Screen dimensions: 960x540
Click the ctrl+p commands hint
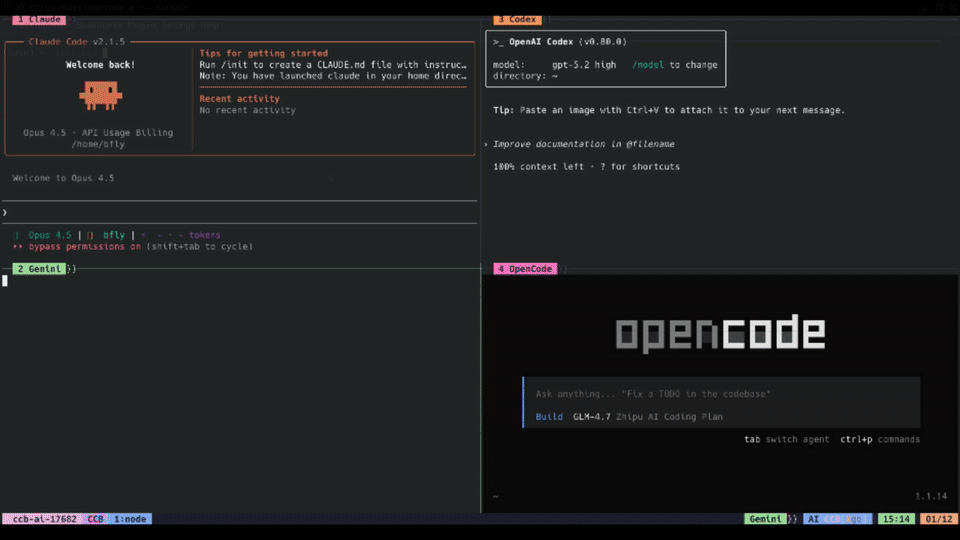[x=879, y=439]
